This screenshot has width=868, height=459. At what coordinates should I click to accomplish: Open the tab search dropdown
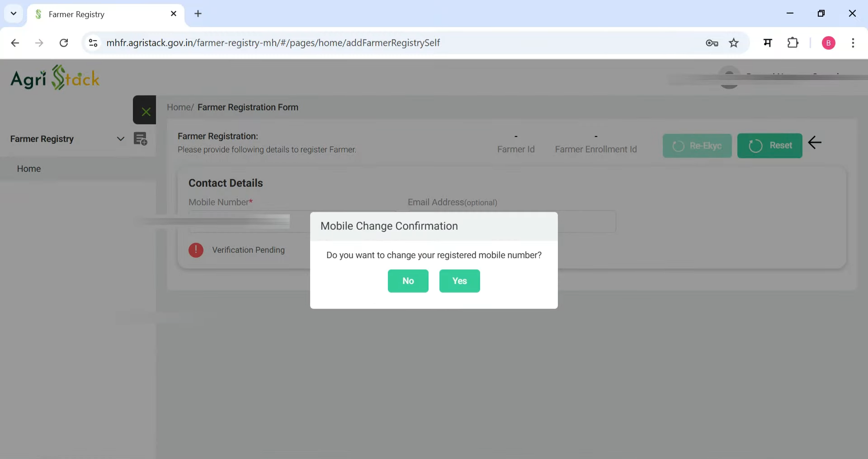[x=14, y=14]
